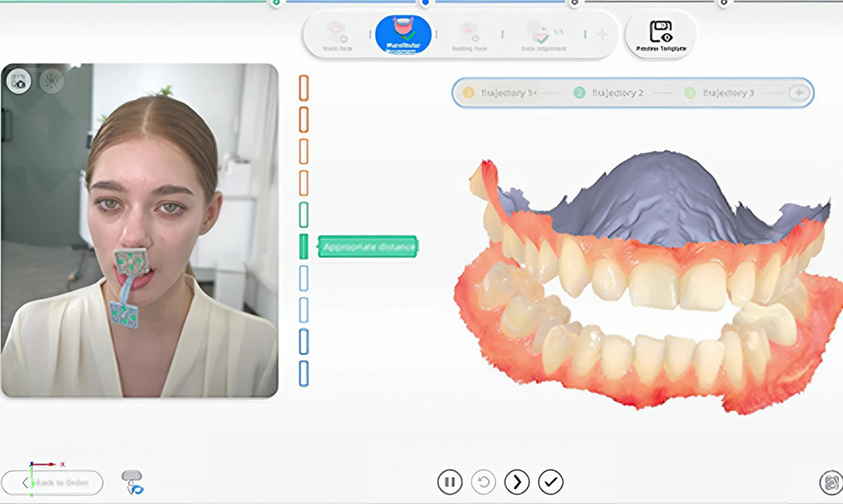This screenshot has width=843, height=504.
Task: Add a new trajectory with plus button
Action: click(799, 93)
